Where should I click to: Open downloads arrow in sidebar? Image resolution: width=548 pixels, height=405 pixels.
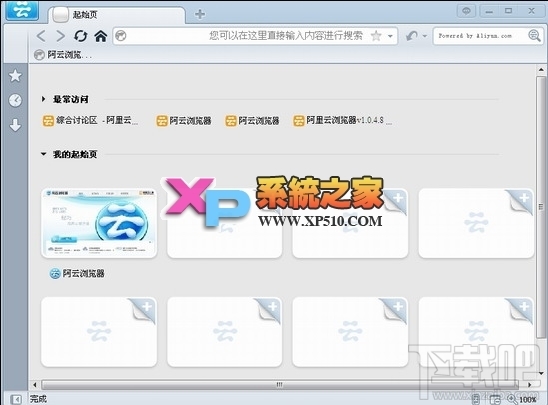coord(15,125)
